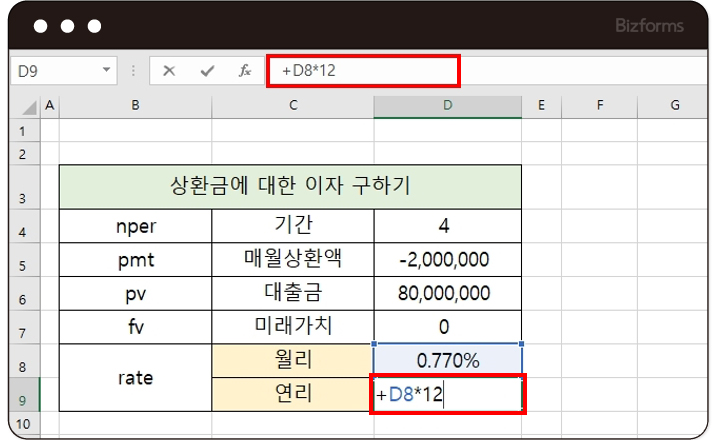The height and width of the screenshot is (440, 715).
Task: Select column G header
Action: [x=674, y=106]
